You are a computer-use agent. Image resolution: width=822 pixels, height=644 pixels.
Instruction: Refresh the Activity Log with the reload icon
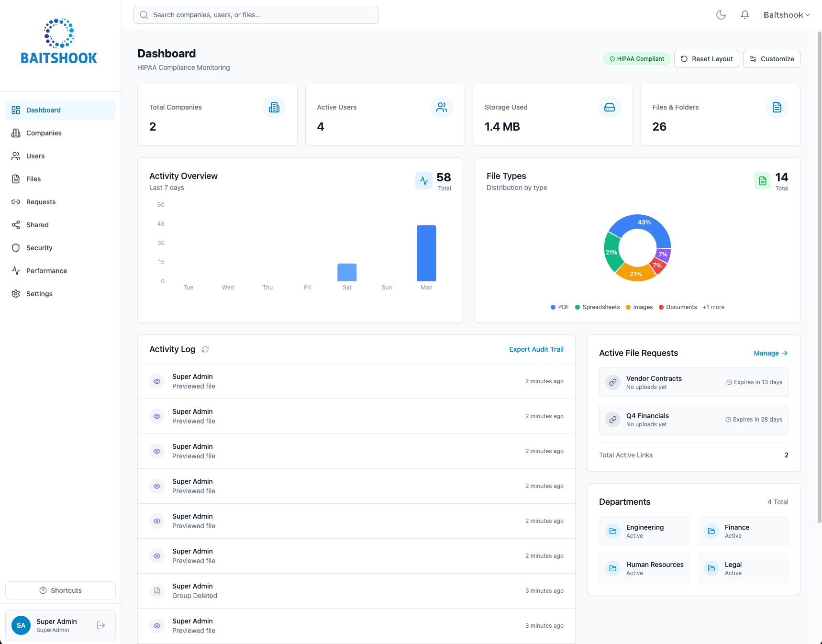click(205, 349)
